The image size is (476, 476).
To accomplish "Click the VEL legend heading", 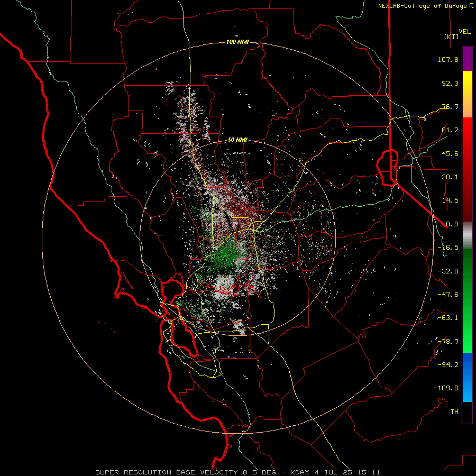I will coord(464,32).
